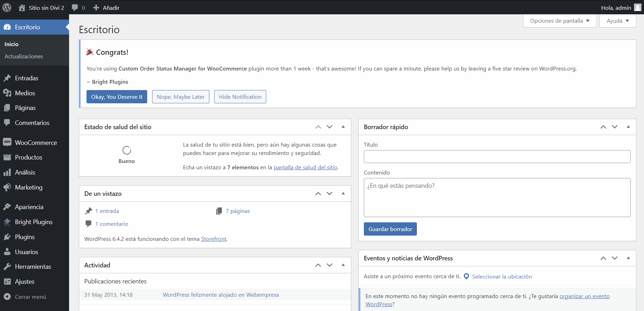
Task: Toggle the Borrador rápido panel closed
Action: pyautogui.click(x=628, y=127)
